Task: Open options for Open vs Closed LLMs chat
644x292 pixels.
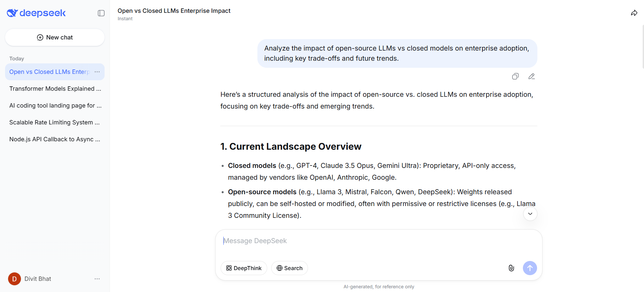Action: pyautogui.click(x=97, y=72)
